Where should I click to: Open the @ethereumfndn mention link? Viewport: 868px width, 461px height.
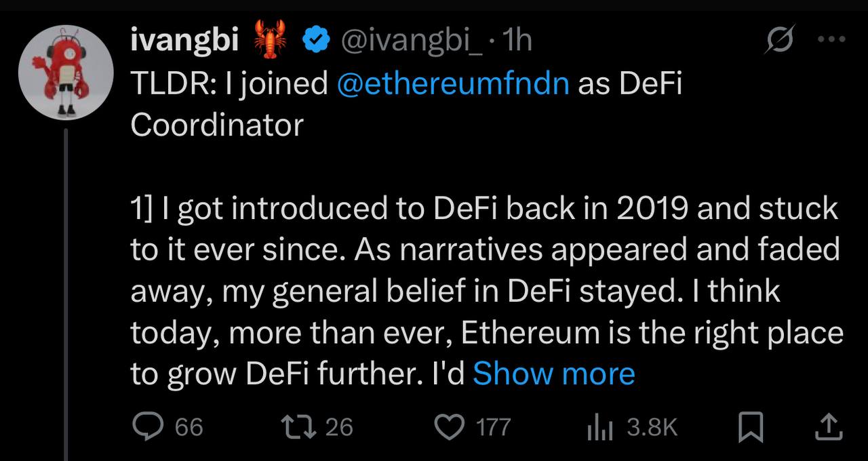pos(452,83)
